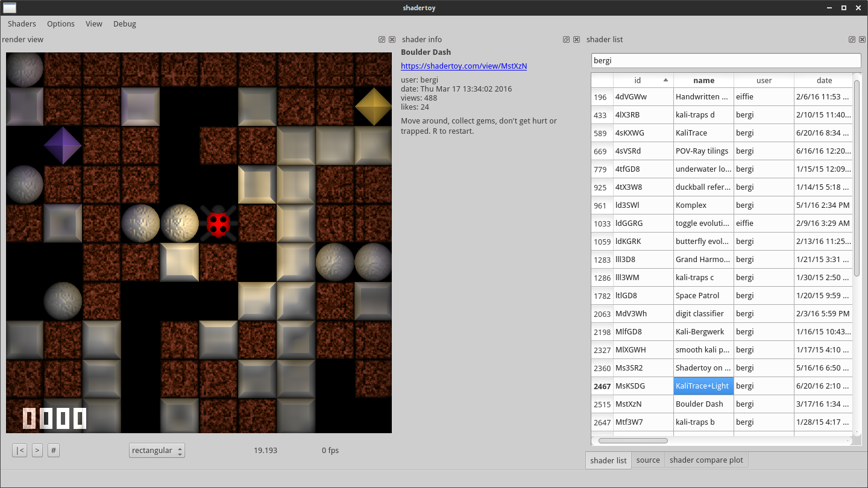Select the KaliTrace+Light cell
The image size is (868, 488).
tap(703, 386)
